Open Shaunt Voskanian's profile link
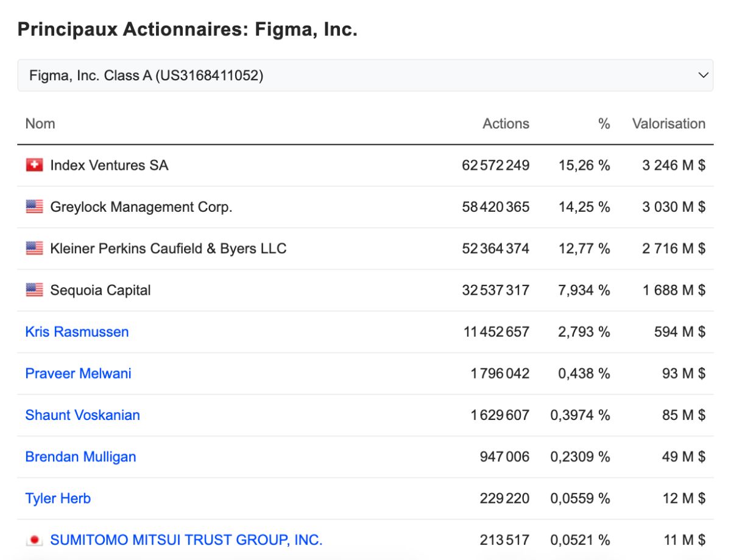 coord(82,415)
